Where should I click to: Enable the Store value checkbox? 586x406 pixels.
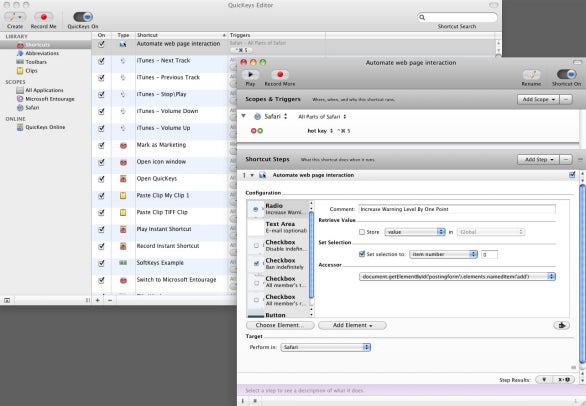(362, 232)
